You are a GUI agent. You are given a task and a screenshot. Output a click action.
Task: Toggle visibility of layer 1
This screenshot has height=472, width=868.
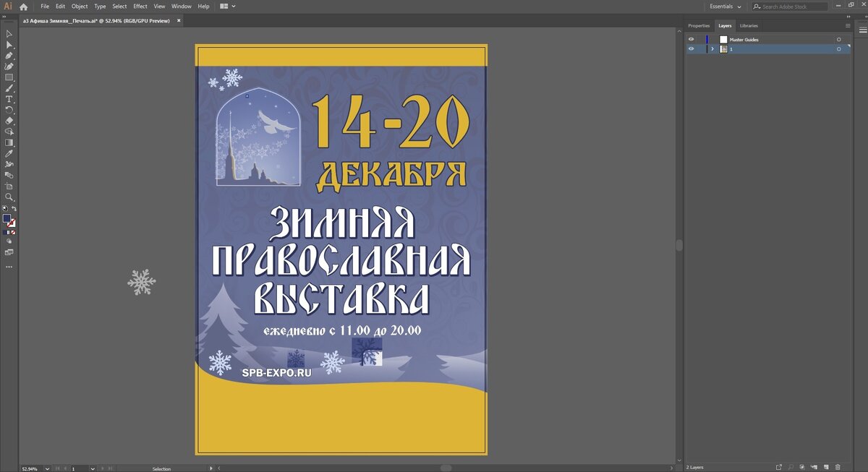[691, 48]
